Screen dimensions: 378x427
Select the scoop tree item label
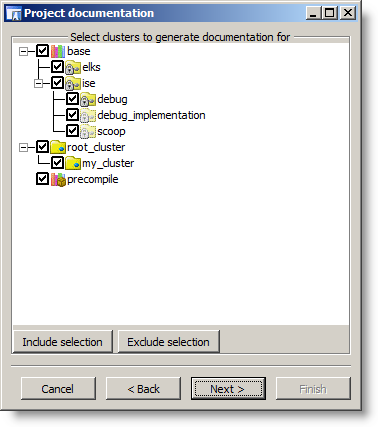pyautogui.click(x=111, y=132)
